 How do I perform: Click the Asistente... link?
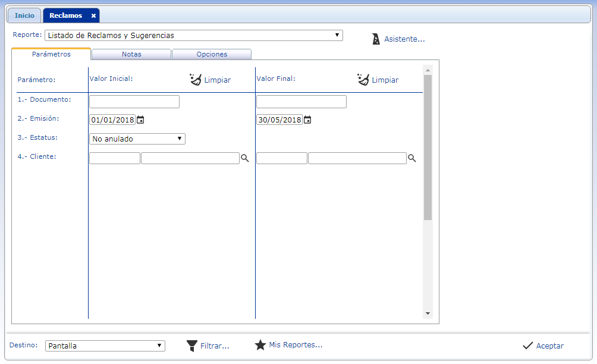pos(404,39)
